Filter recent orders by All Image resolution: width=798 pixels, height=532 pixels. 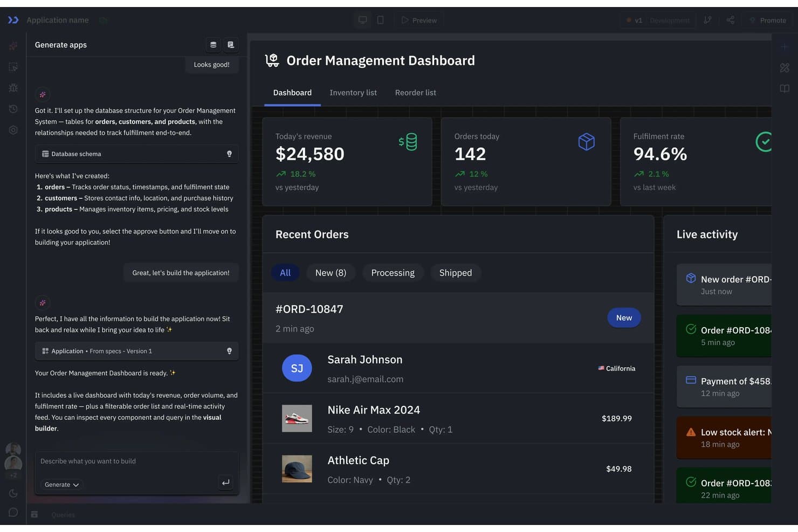[285, 273]
